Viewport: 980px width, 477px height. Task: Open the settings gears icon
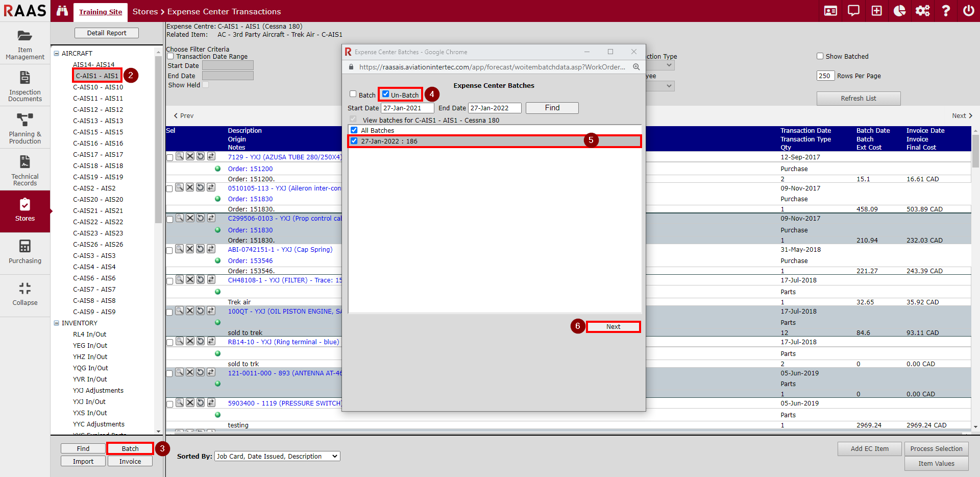click(922, 11)
